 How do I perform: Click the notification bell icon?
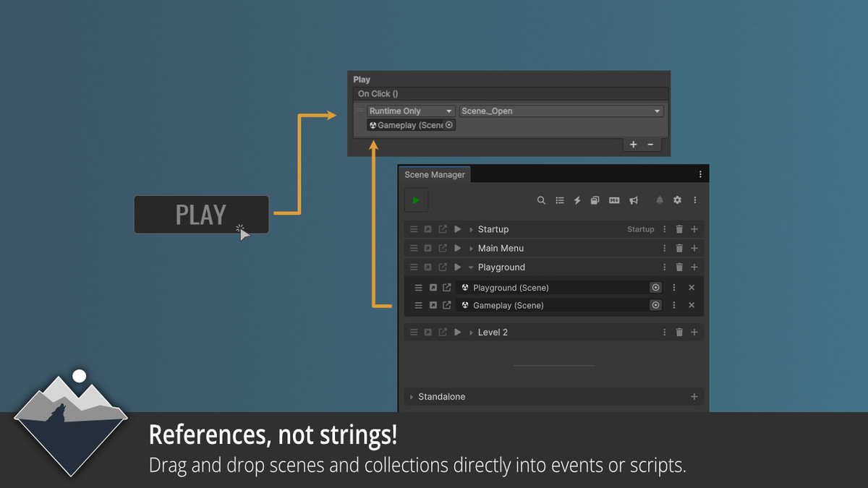tap(659, 200)
